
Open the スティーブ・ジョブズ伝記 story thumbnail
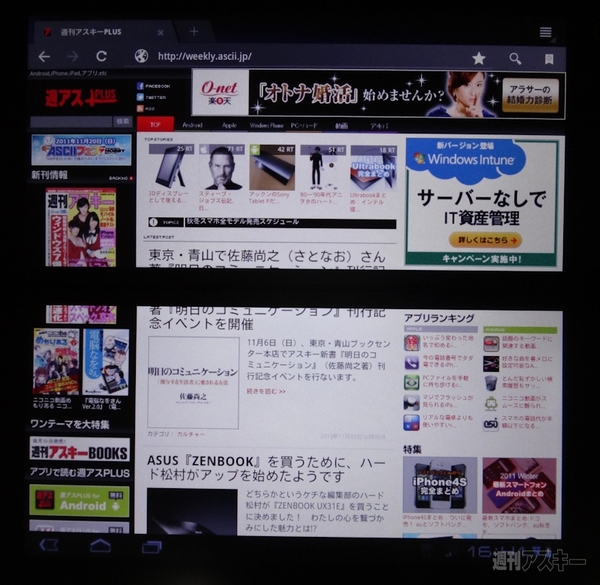click(222, 167)
